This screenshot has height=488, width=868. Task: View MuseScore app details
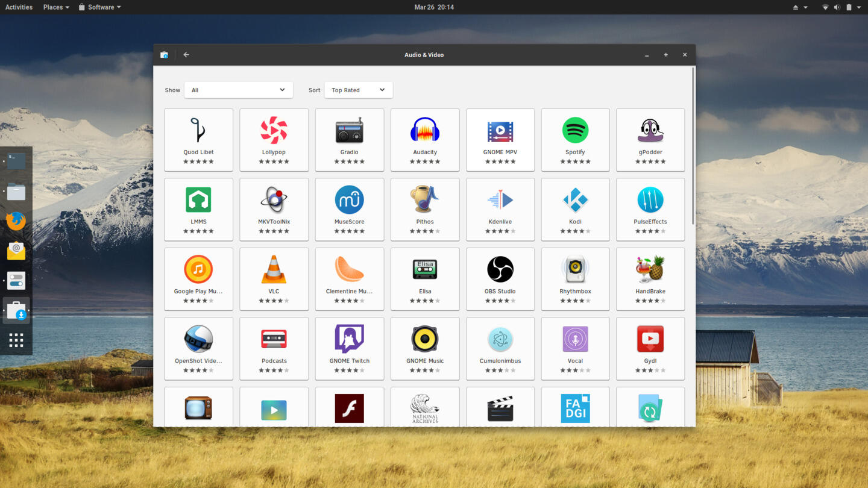(349, 209)
